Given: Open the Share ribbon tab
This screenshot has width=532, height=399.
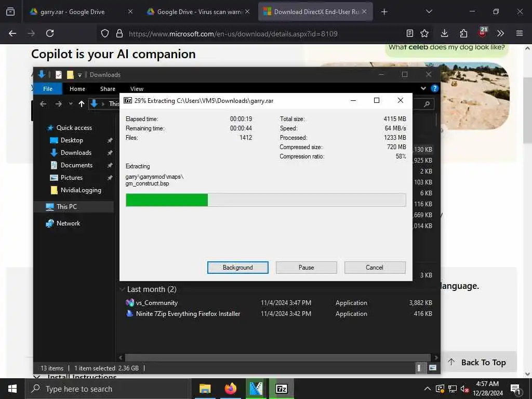Looking at the screenshot, I should point(108,88).
